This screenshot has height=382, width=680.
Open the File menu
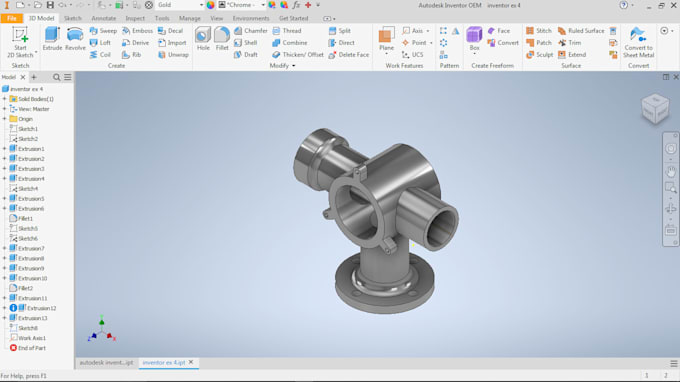12,18
